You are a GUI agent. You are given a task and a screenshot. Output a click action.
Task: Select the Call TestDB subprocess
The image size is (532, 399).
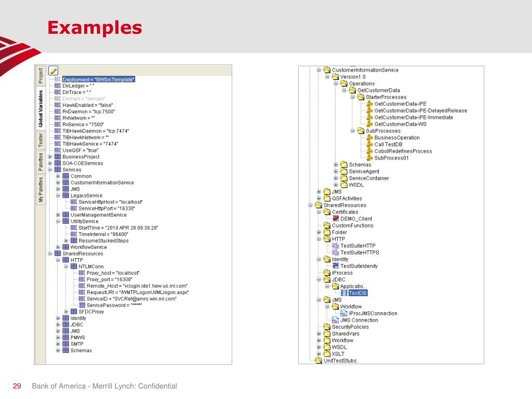[388, 144]
